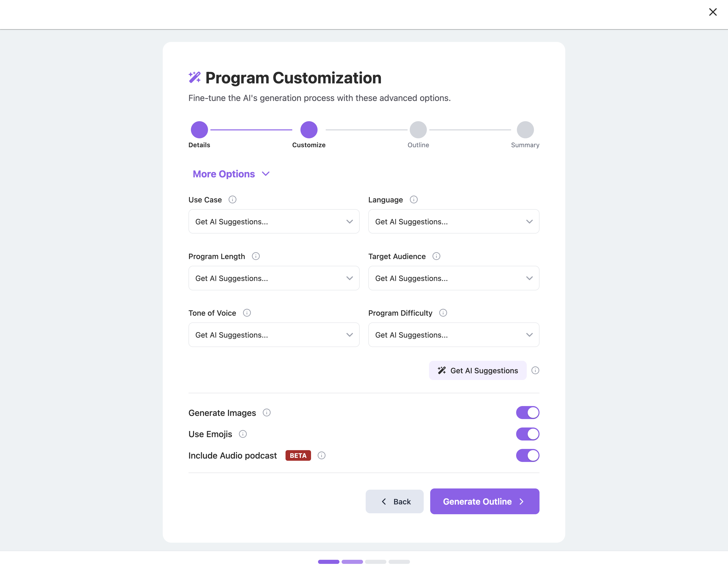Go to the Details step

tap(200, 130)
